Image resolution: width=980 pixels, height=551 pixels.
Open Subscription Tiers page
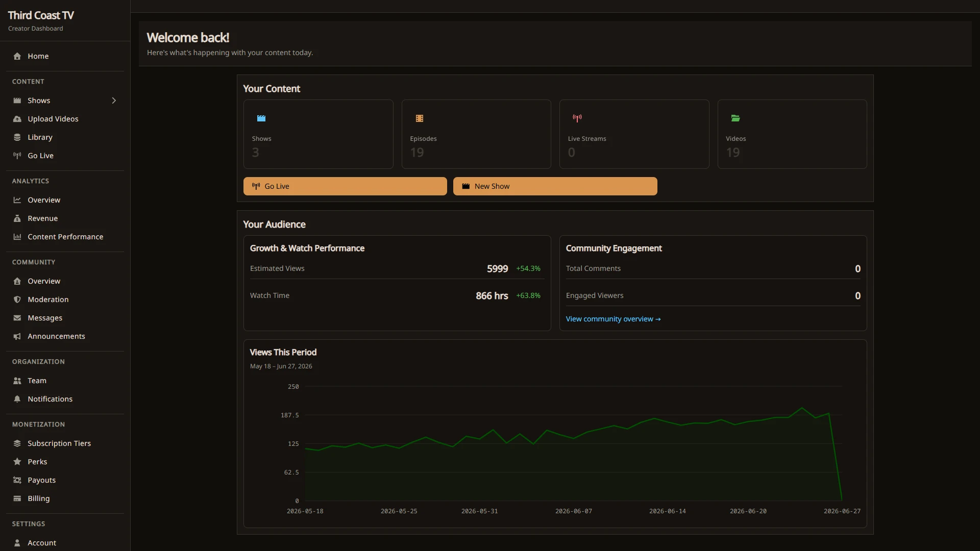[65, 443]
